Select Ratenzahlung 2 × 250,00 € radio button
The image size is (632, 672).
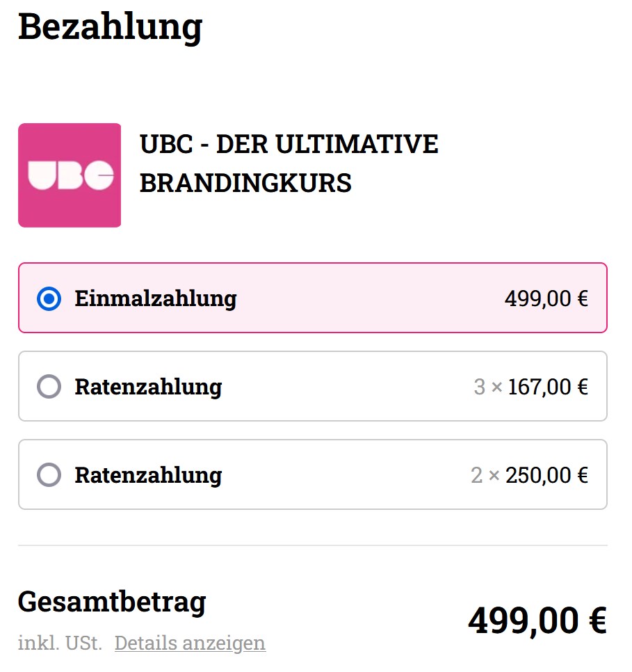(49, 475)
